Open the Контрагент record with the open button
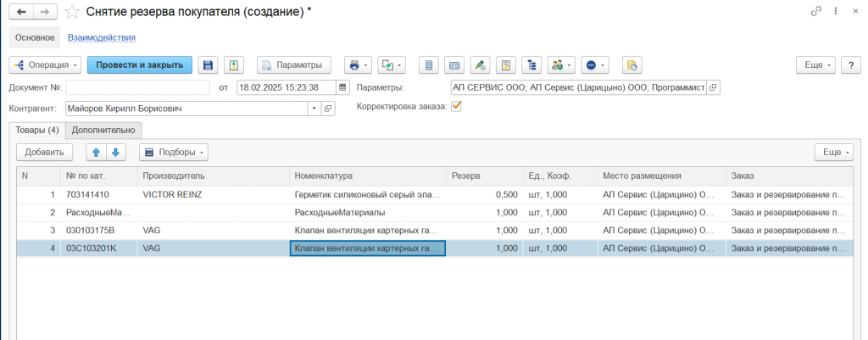The width and height of the screenshot is (868, 340). [329, 109]
